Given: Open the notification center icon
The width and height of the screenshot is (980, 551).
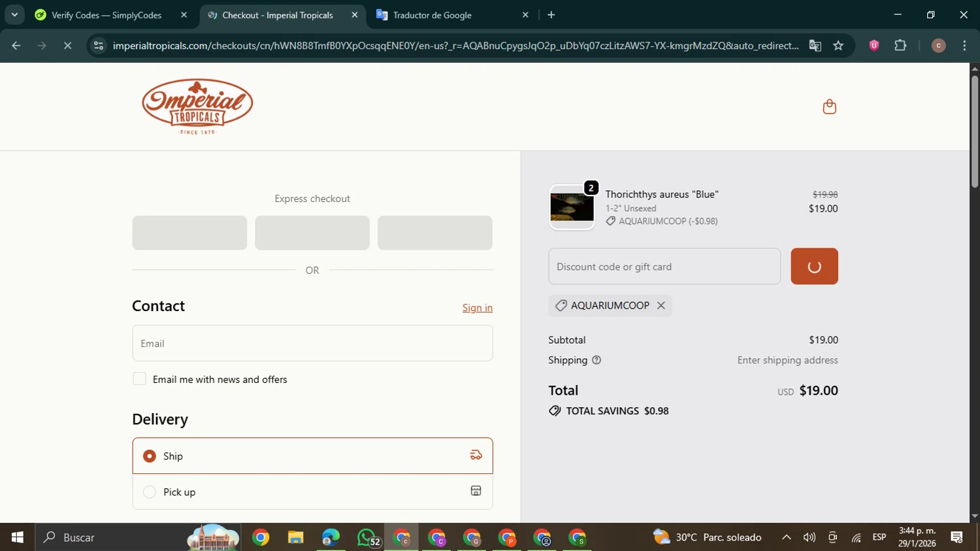Looking at the screenshot, I should [x=957, y=537].
